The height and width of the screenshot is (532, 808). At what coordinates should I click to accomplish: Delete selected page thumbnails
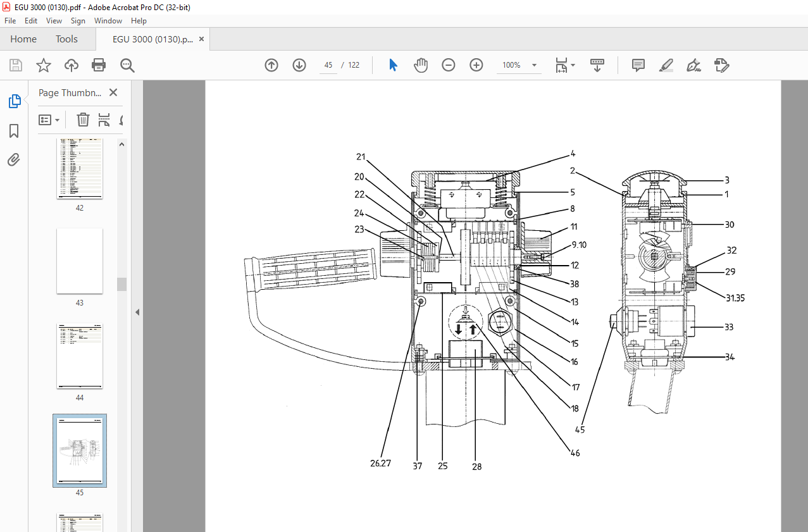click(x=83, y=120)
